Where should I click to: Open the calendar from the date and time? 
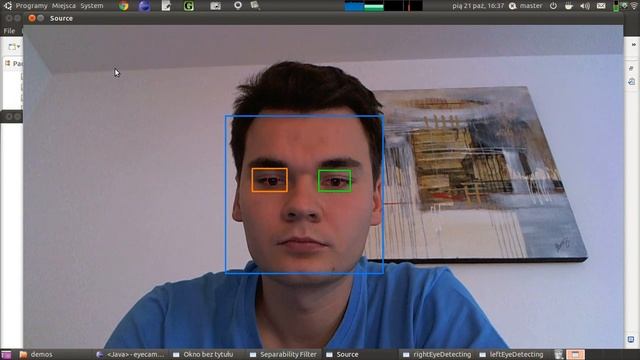pos(478,6)
